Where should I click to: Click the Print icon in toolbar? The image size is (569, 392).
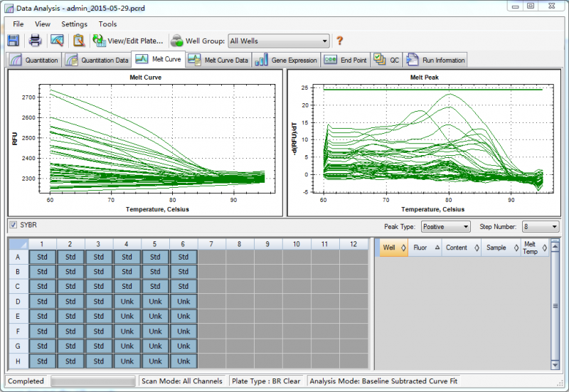[35, 41]
